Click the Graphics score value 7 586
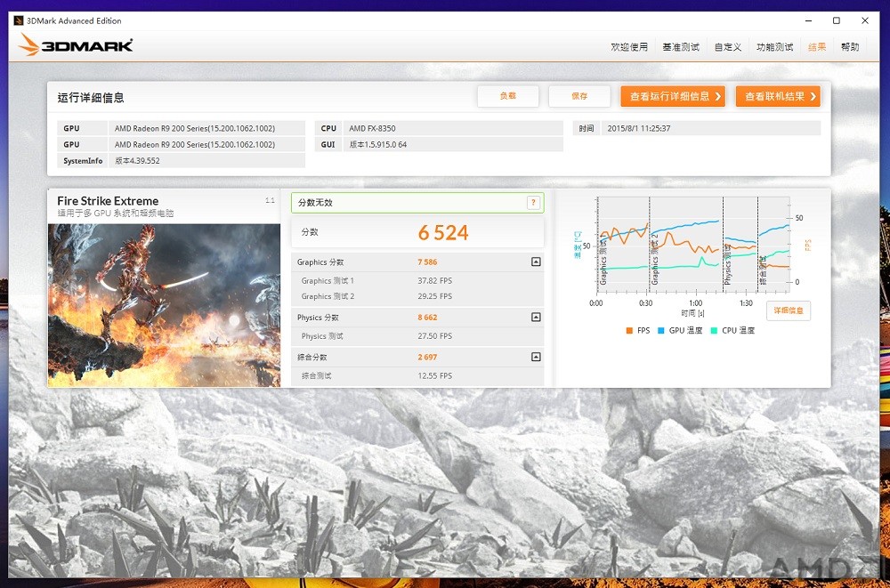 [x=427, y=262]
